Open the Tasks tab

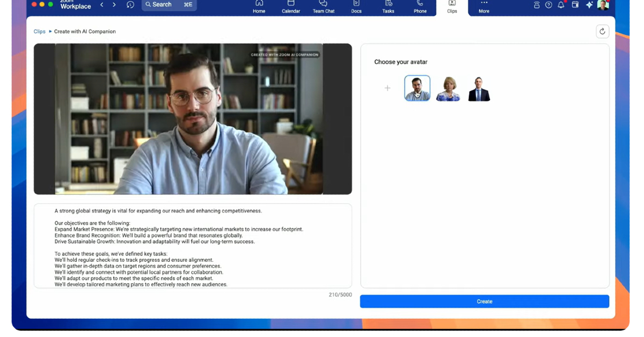click(388, 6)
